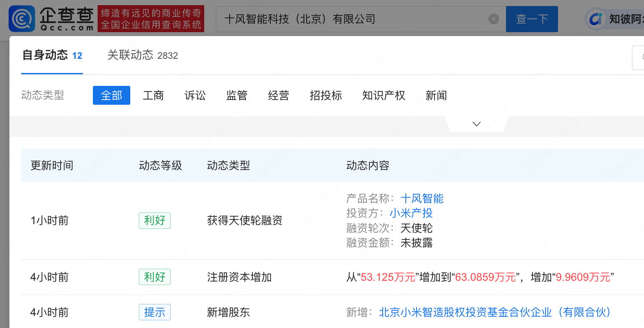Viewport: 644px width, 328px height.
Task: Select the 全部 dynamic type filter
Action: tap(111, 95)
